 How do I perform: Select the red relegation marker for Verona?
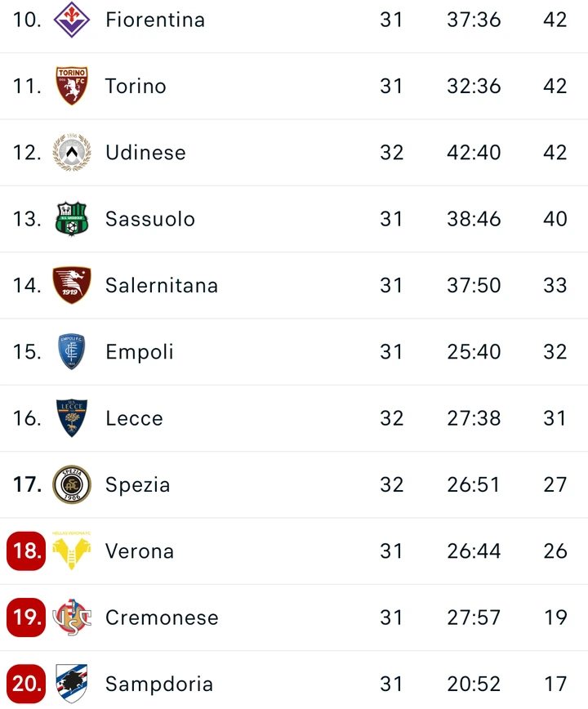(x=26, y=551)
